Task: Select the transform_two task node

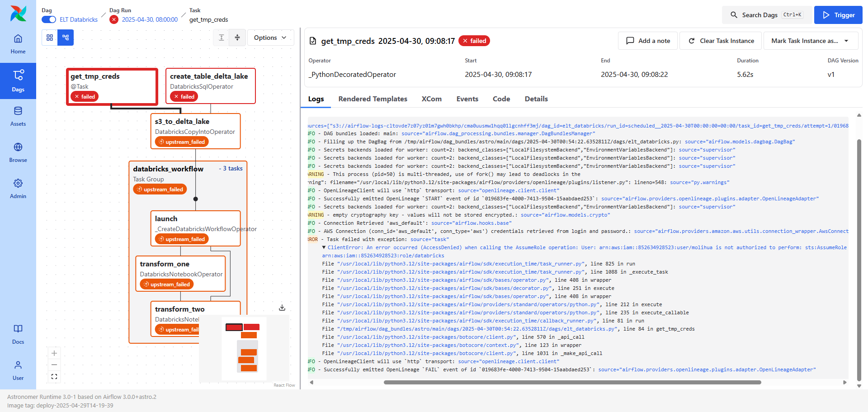Action: [x=195, y=319]
